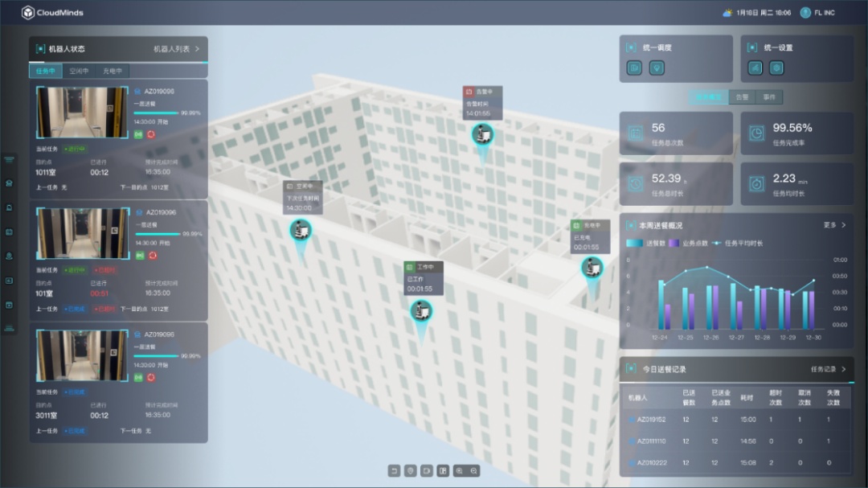868x488 pixels.
Task: Select robot row AZ0111110 in delivery table
Action: (736, 441)
